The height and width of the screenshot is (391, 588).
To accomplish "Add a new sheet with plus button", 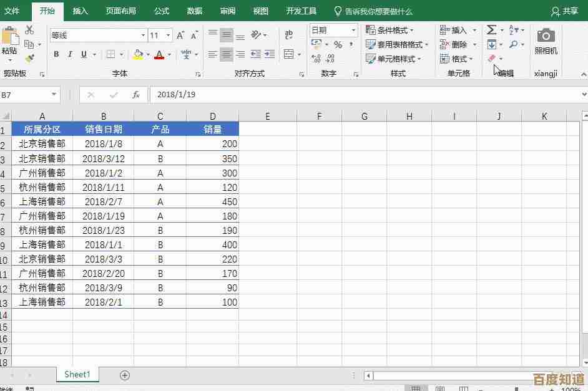I will (125, 375).
